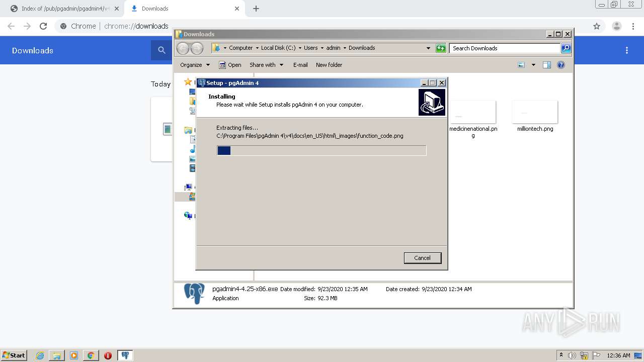This screenshot has width=644, height=362.
Task: Click the search magnifier in Explorer
Action: click(566, 48)
